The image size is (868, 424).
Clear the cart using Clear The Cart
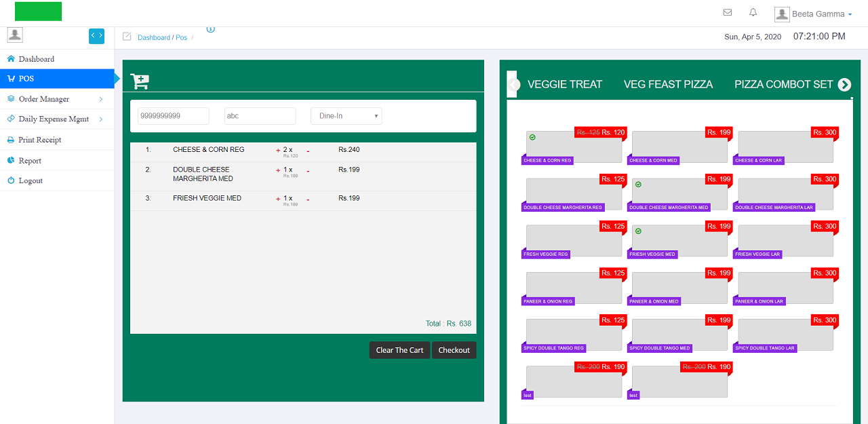(399, 349)
